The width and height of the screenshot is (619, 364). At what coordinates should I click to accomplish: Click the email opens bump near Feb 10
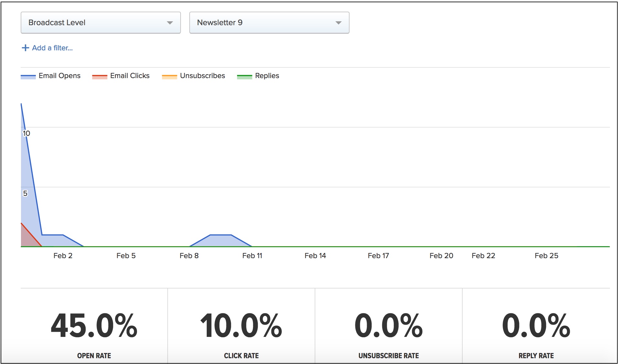click(221, 241)
